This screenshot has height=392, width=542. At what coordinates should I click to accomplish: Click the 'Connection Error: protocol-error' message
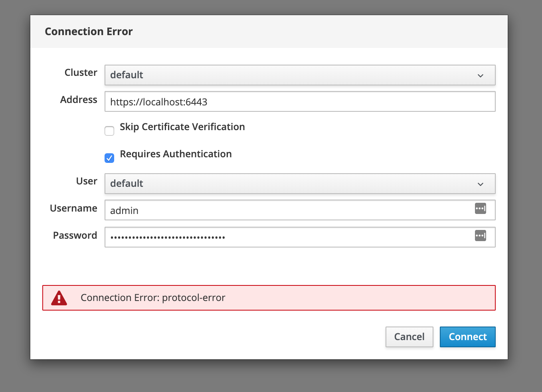pyautogui.click(x=153, y=298)
